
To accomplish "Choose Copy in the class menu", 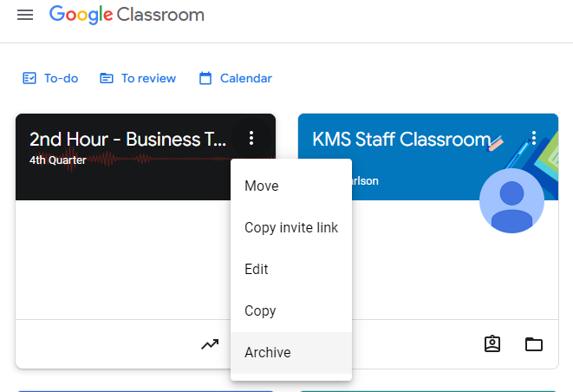I will point(291,311).
